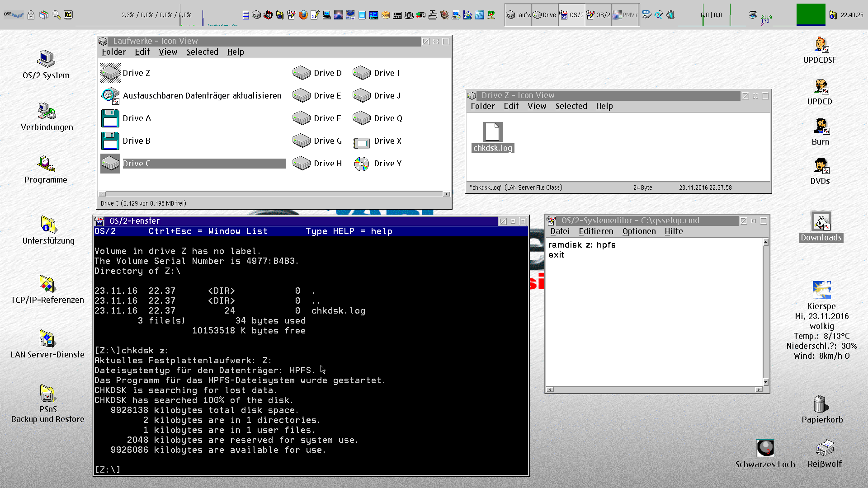
Task: Click the 22.40.25 clock in toolbar
Action: tap(852, 15)
